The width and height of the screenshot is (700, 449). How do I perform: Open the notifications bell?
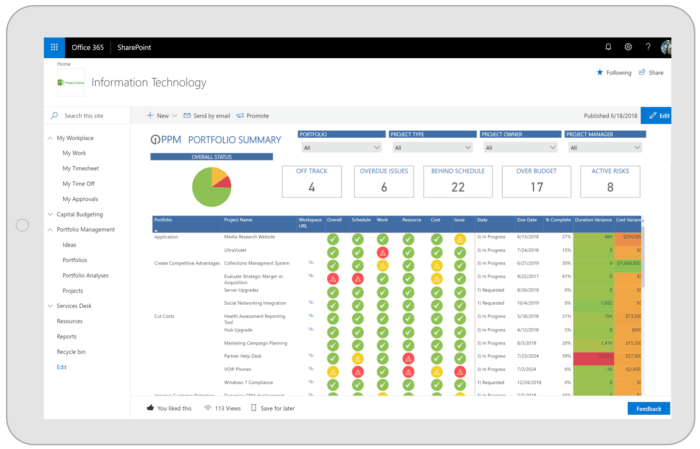tap(608, 47)
